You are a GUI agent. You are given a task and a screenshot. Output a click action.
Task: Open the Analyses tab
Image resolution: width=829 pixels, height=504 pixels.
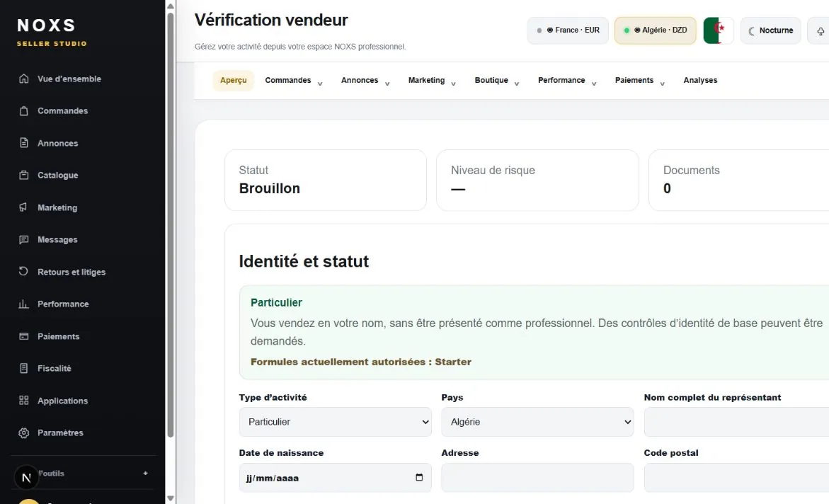coord(700,81)
